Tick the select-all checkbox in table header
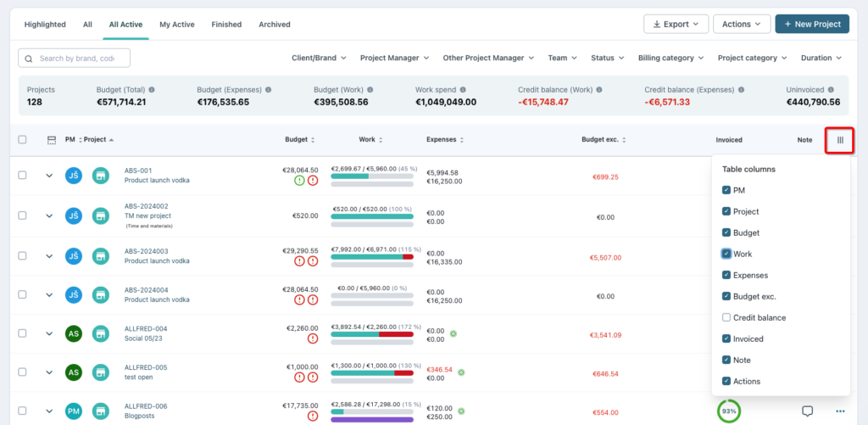 tap(22, 140)
